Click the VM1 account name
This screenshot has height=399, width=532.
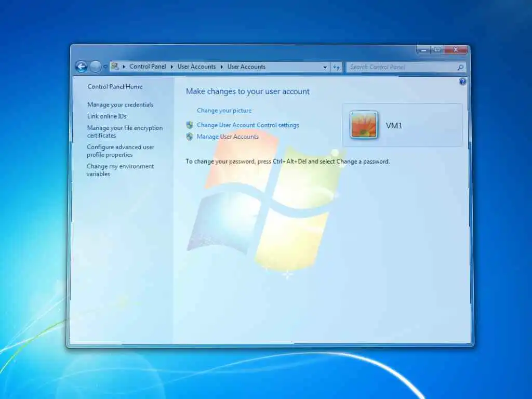tap(394, 126)
